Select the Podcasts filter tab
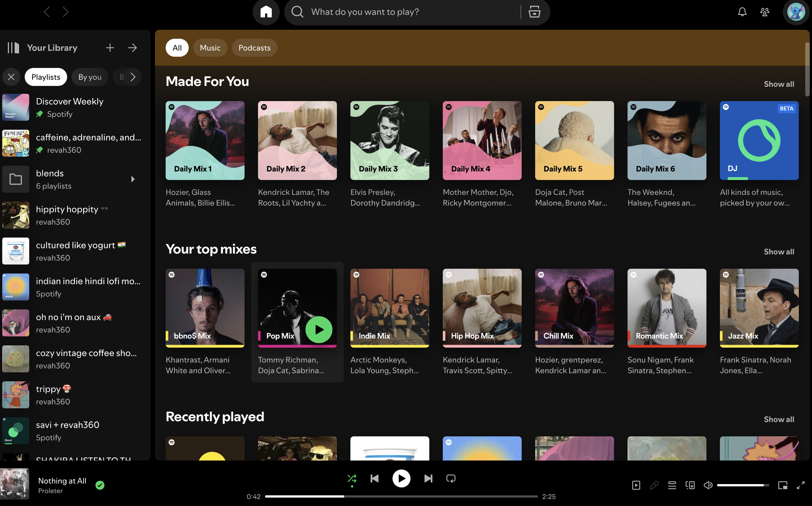The image size is (812, 506). point(254,48)
